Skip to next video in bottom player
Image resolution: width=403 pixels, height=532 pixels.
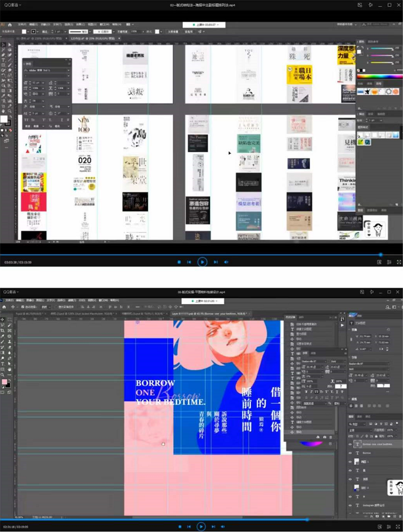[x=213, y=526]
